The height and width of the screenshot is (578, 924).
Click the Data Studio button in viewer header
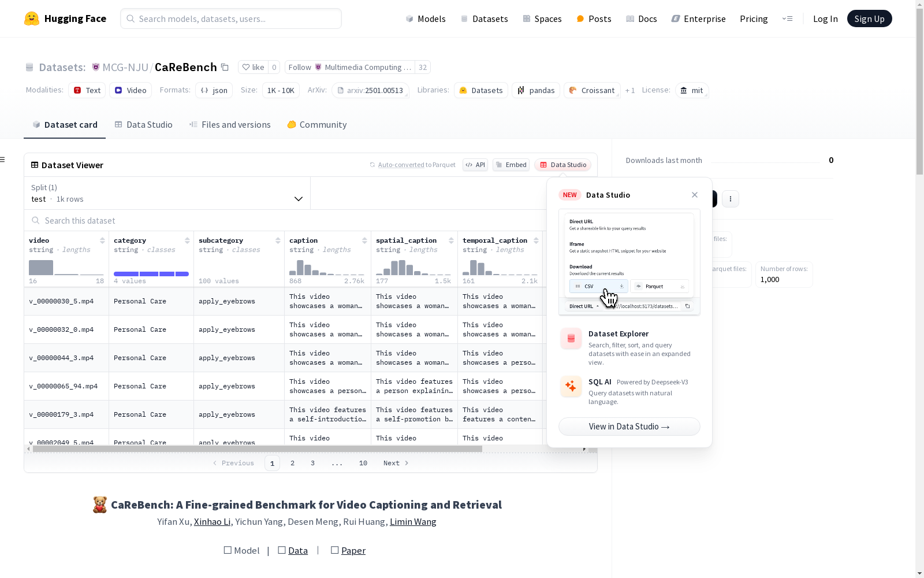tap(563, 165)
